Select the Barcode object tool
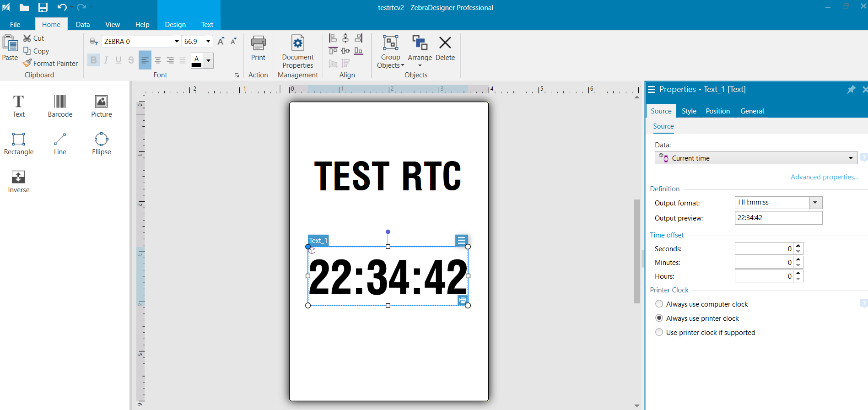This screenshot has height=410, width=868. [x=60, y=106]
